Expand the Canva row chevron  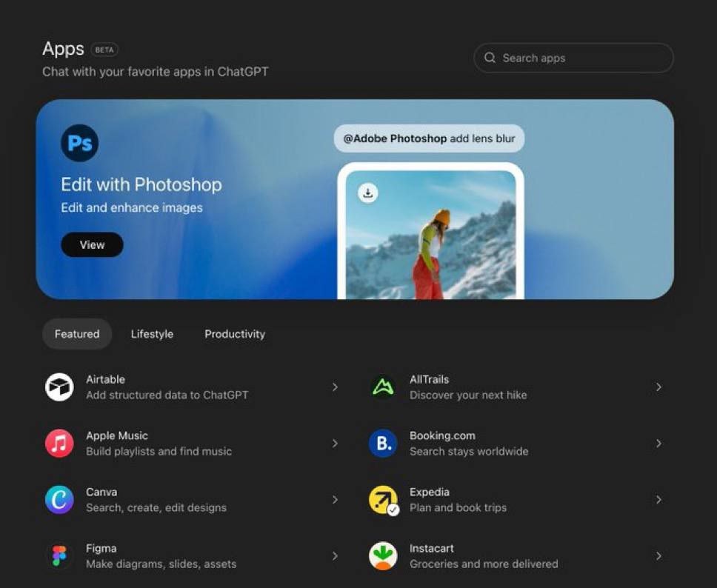336,500
